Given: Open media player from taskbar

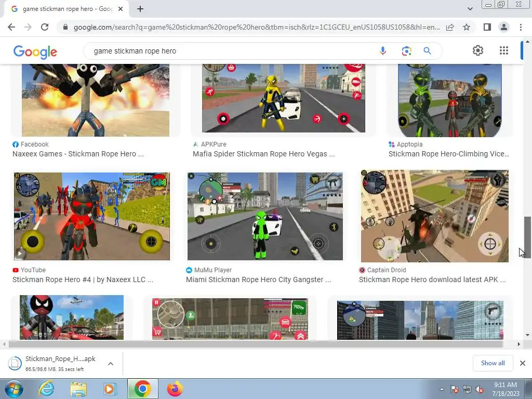Looking at the screenshot, I should click(110, 389).
